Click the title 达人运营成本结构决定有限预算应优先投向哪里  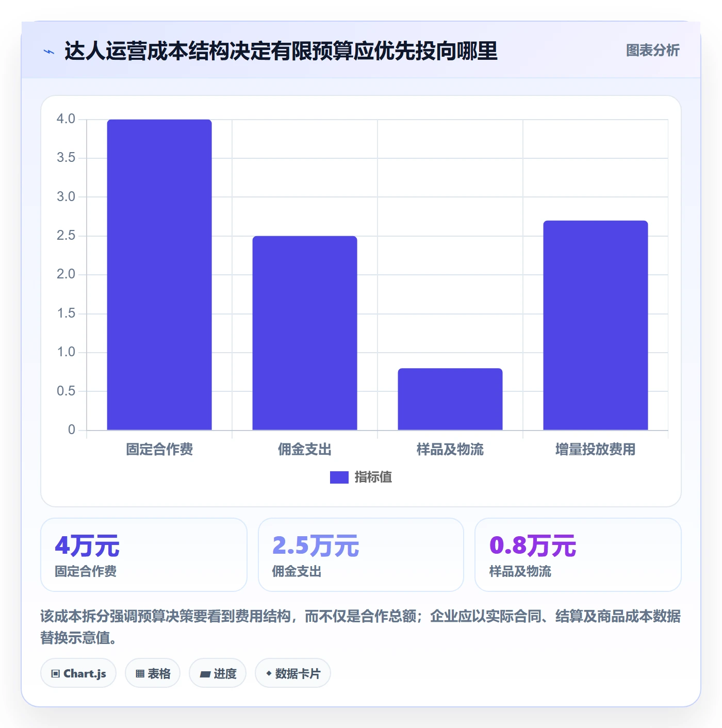click(281, 51)
